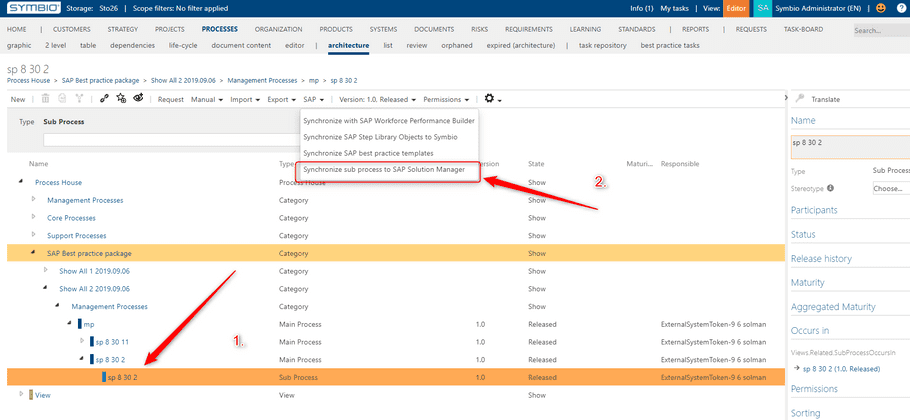The image size is (910, 420).
Task: Click the blue process icon beside mp
Action: click(x=80, y=324)
